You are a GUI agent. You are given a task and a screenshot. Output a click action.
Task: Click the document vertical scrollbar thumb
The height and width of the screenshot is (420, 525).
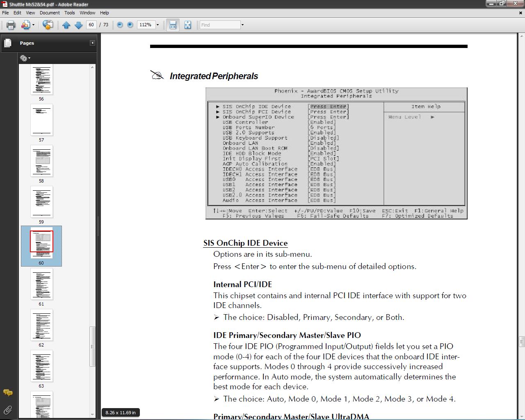522,341
